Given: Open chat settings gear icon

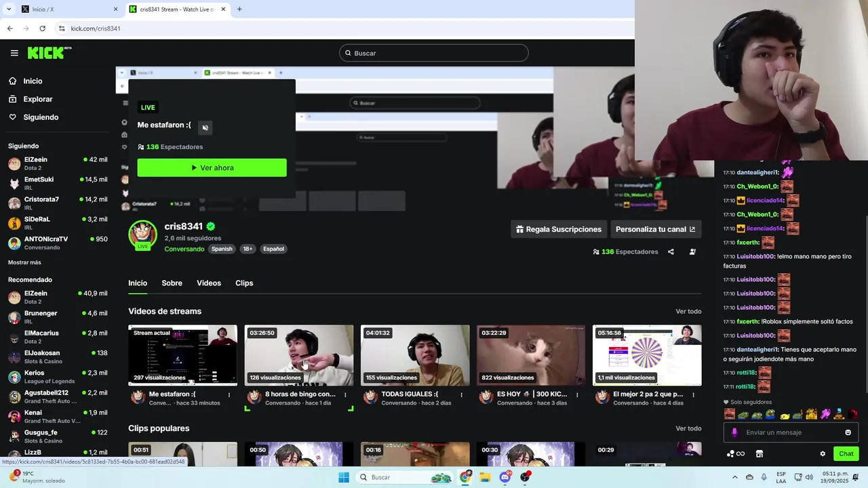Looking at the screenshot, I should click(823, 453).
